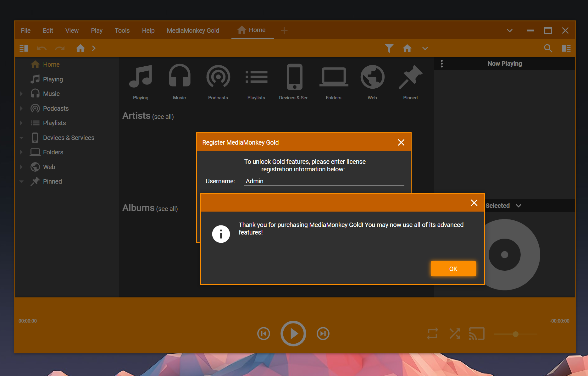Select Web in the sidebar tree
Screen dimensions: 588x376
[49, 167]
